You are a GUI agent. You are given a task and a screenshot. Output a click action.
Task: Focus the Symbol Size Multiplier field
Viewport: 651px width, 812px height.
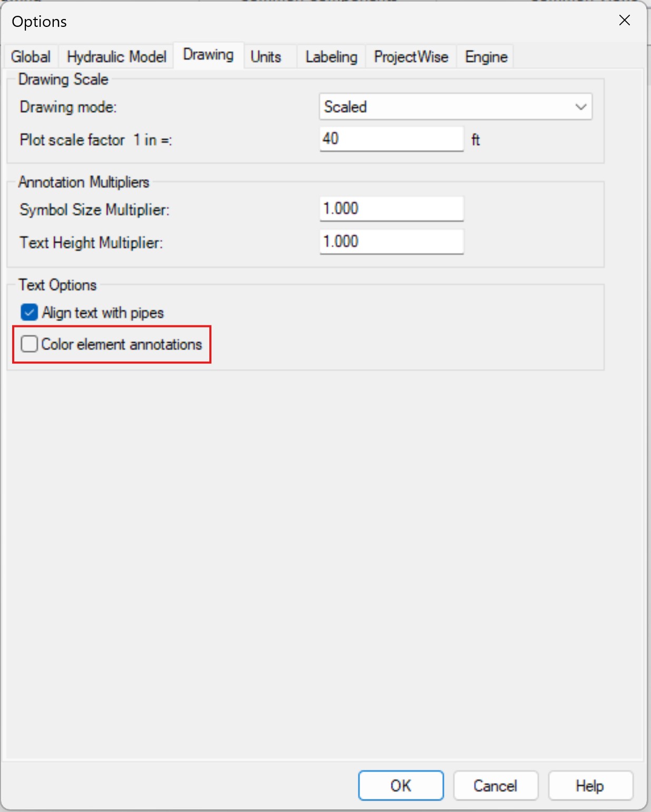[392, 209]
